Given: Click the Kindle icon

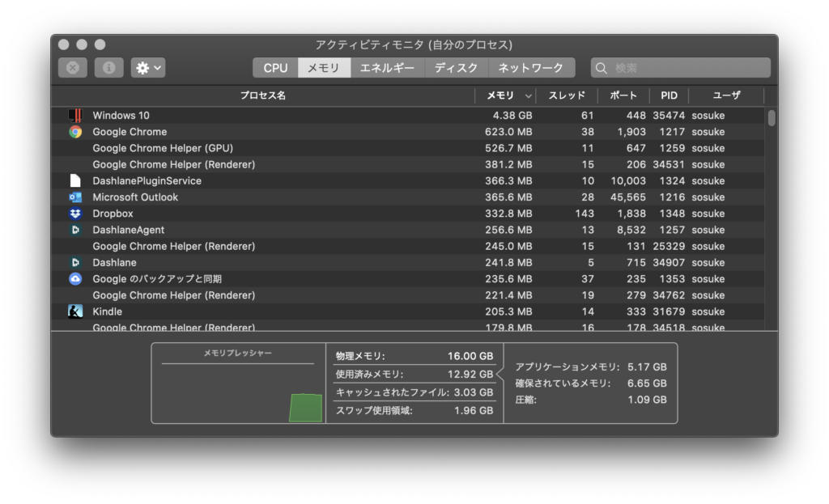Looking at the screenshot, I should (x=75, y=311).
